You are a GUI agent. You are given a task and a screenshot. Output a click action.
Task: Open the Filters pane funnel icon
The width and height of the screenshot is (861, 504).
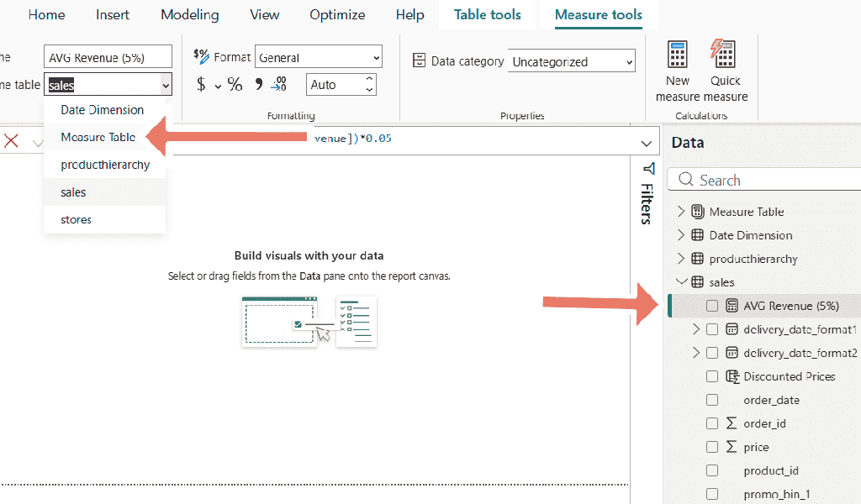(649, 168)
